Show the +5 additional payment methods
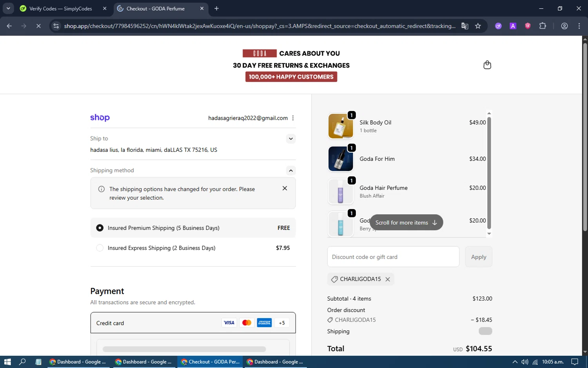 click(x=282, y=323)
